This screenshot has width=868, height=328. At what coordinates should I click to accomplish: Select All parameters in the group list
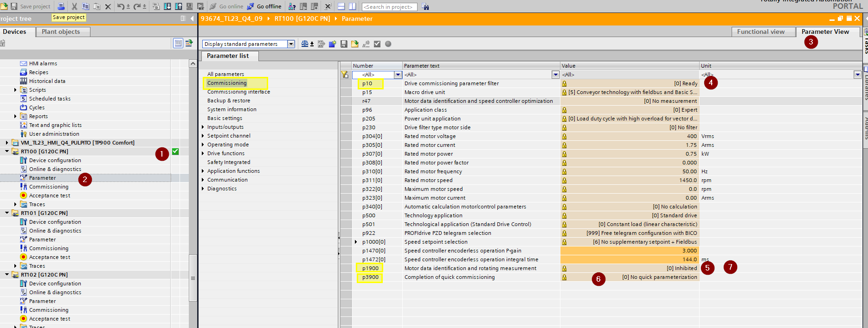tap(225, 74)
